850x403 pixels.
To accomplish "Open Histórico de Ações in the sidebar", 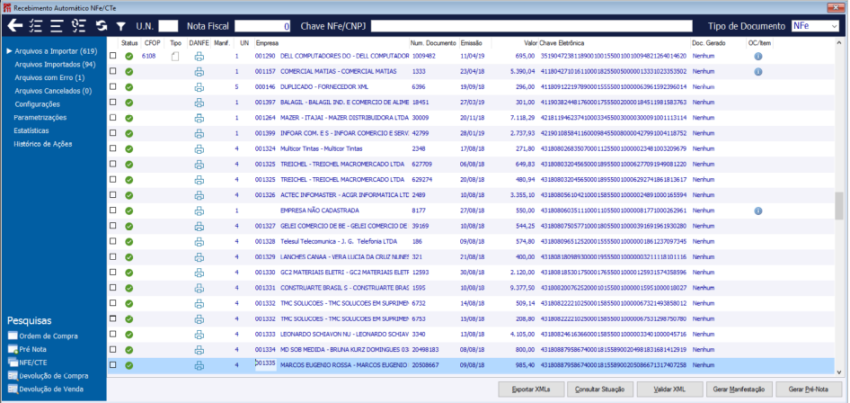I will pos(43,144).
